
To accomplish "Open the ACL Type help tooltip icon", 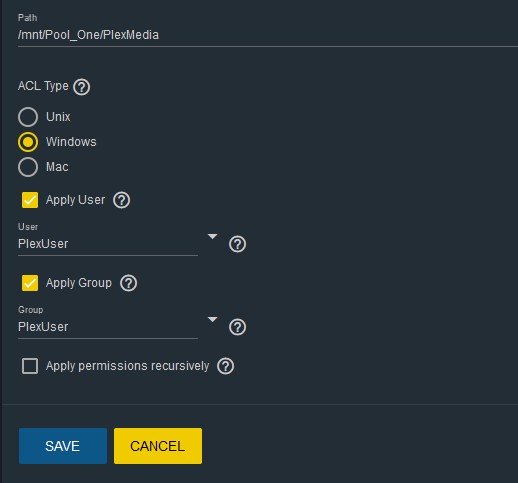I will (82, 87).
